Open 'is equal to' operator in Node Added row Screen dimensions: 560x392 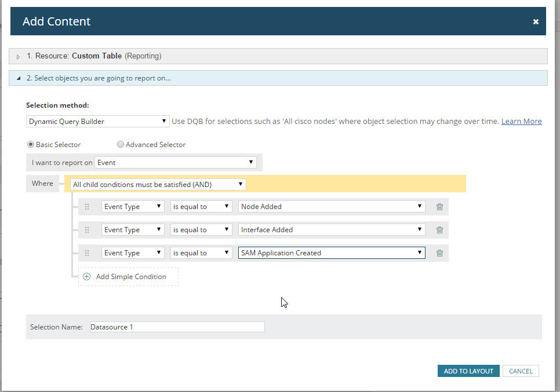(x=201, y=207)
